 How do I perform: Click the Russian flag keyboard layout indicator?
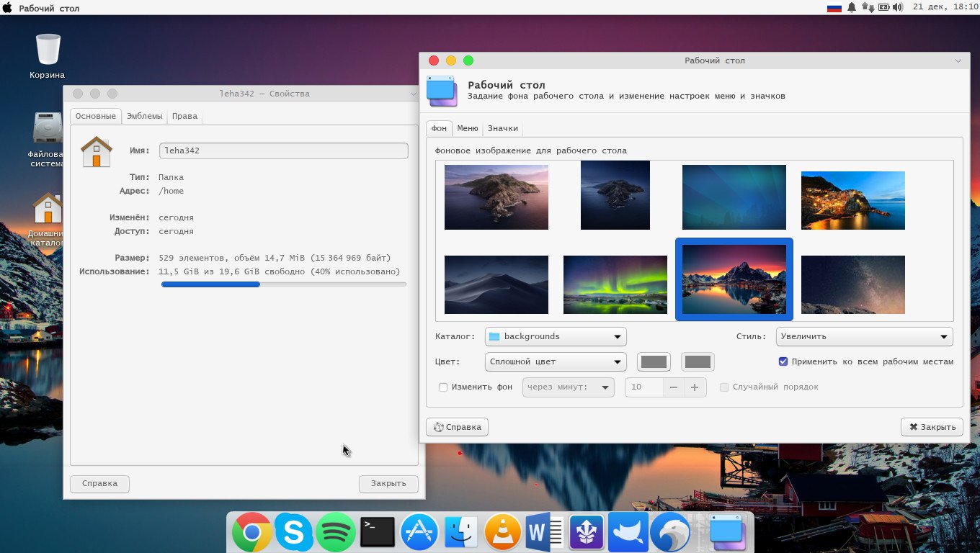(x=834, y=8)
